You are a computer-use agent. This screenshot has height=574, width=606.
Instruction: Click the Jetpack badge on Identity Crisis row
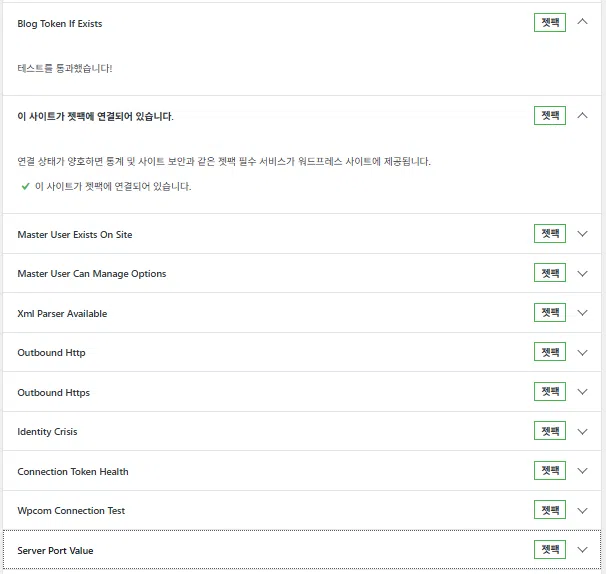550,431
